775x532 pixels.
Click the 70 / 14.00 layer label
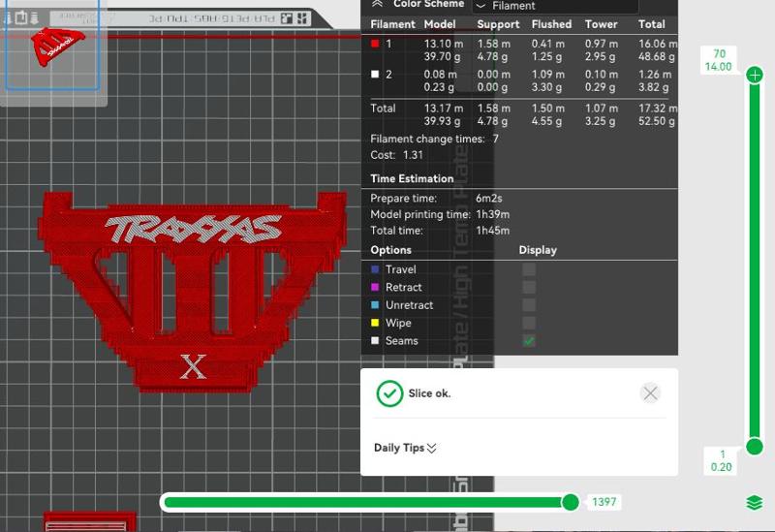(x=719, y=60)
